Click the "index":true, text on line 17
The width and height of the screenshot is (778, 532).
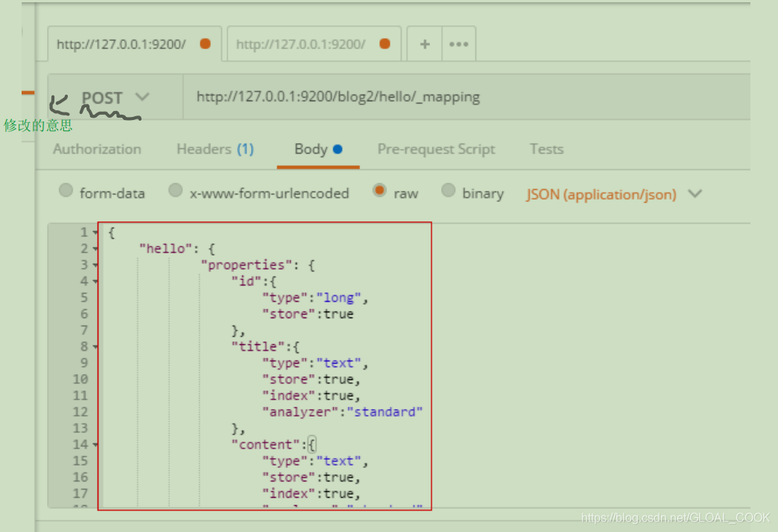[x=311, y=494]
